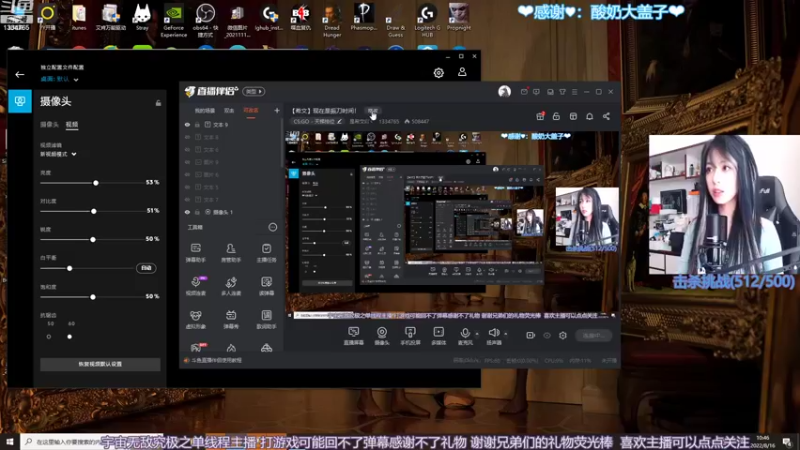Click 恢复视频默认设置 restore defaults button
This screenshot has height=450, width=800.
pos(100,364)
